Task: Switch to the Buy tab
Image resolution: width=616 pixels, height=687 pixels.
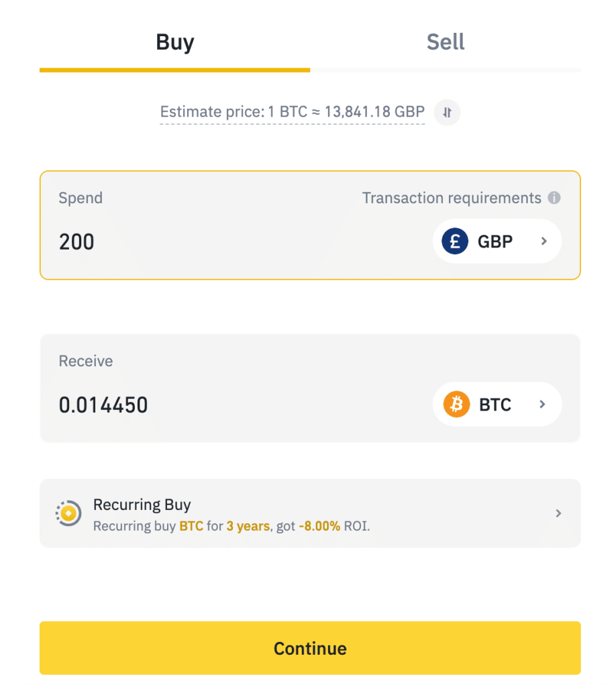Action: [x=174, y=42]
